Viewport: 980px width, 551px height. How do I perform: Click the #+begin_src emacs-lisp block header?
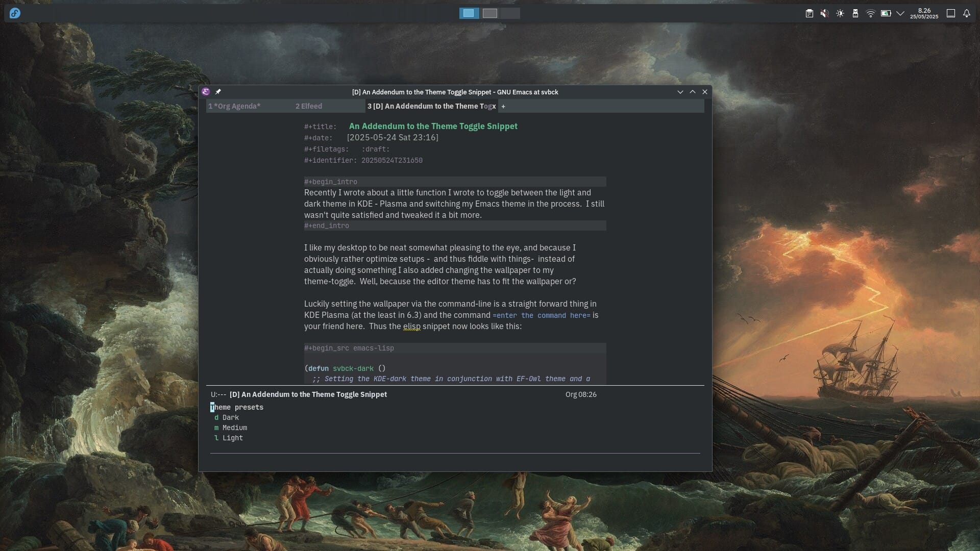coord(349,348)
